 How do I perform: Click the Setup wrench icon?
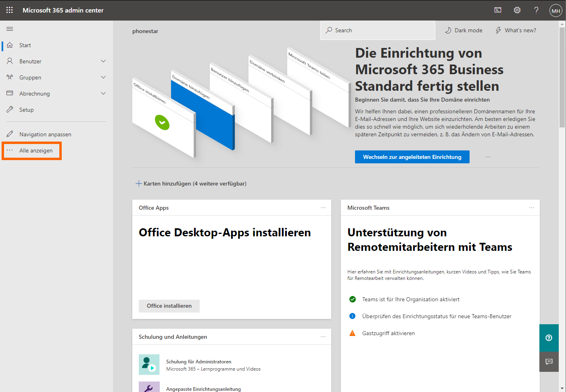pos(10,109)
